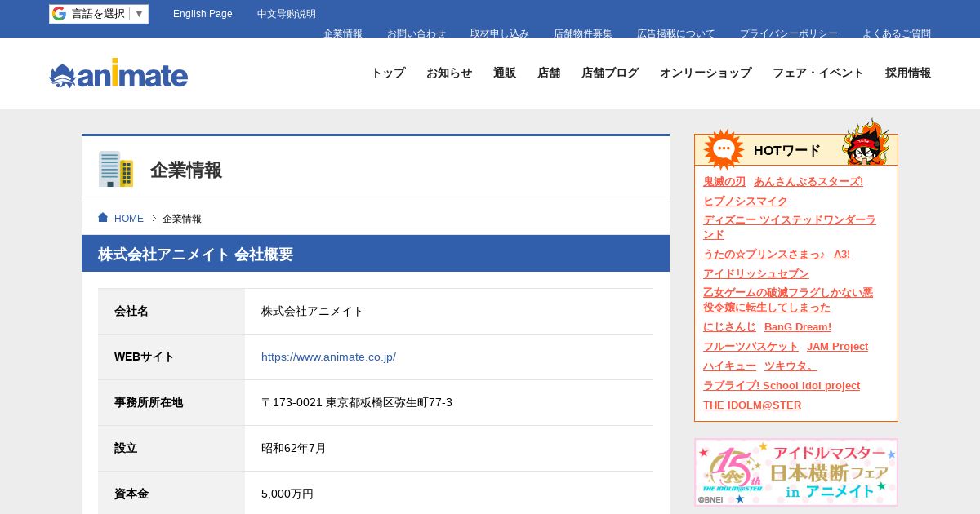This screenshot has height=514, width=980.
Task: Click the 会社名 row label
Action: (x=131, y=311)
